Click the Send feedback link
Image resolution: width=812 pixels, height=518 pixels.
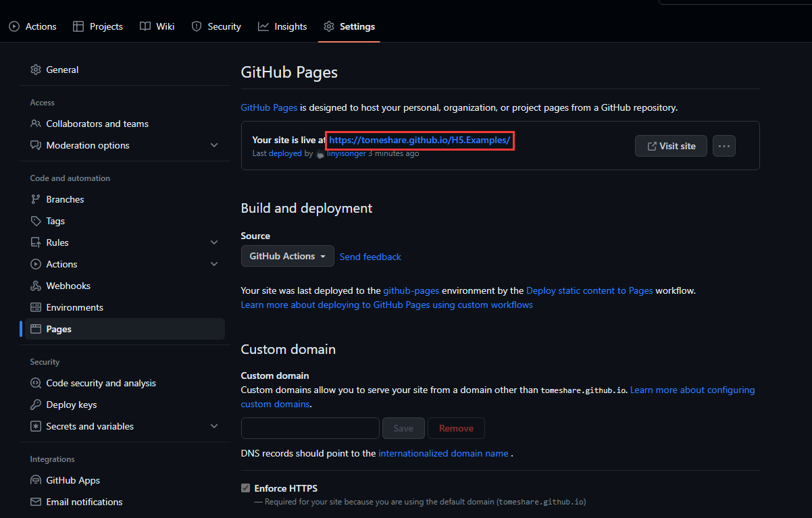click(370, 257)
